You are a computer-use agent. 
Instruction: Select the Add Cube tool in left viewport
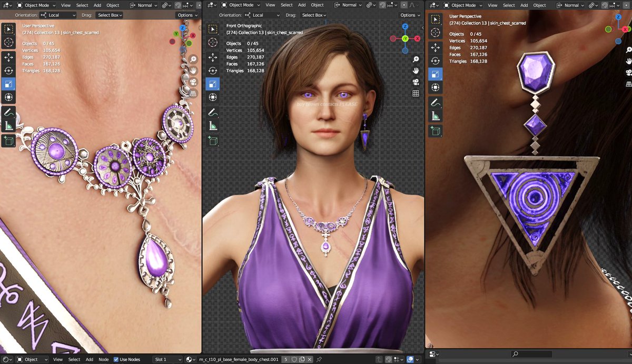click(8, 141)
